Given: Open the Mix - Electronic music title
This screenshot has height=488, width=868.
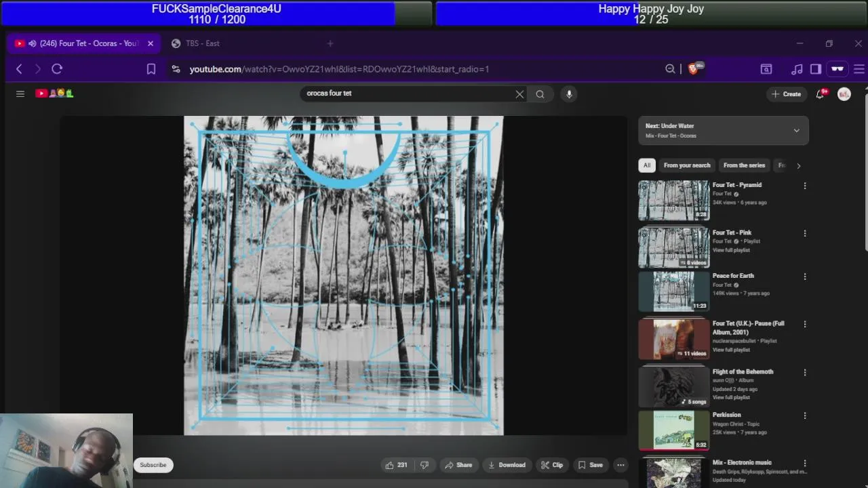Looking at the screenshot, I should tap(742, 462).
